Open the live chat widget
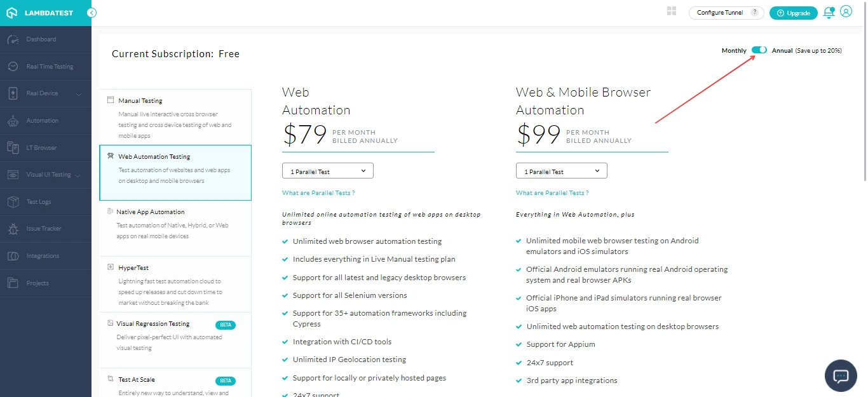Screen dimensions: 868x397 click(x=841, y=375)
